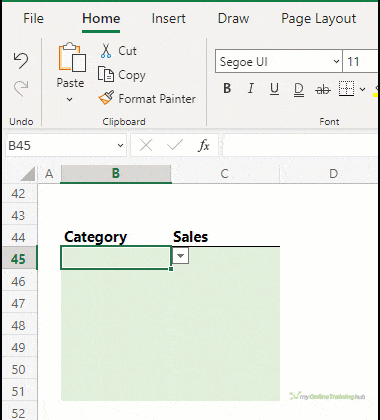
Task: Cut selection with scissors icon
Action: tap(106, 51)
